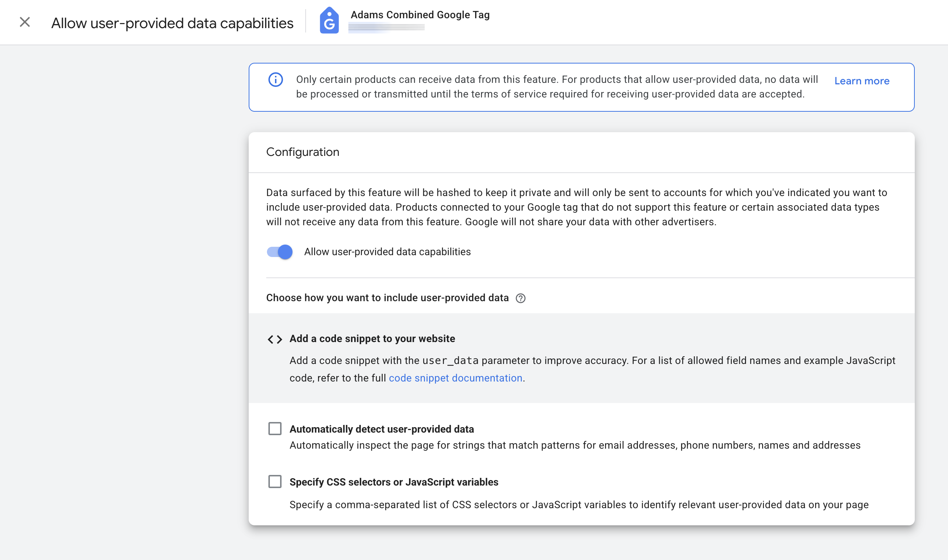The width and height of the screenshot is (948, 560).
Task: Close the user-provided data capabilities panel
Action: coord(25,22)
